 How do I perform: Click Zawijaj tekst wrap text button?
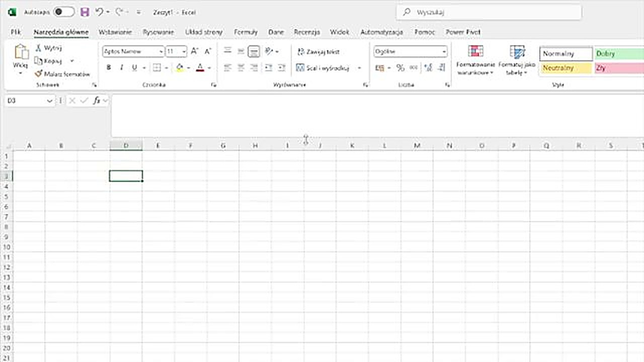click(x=318, y=52)
